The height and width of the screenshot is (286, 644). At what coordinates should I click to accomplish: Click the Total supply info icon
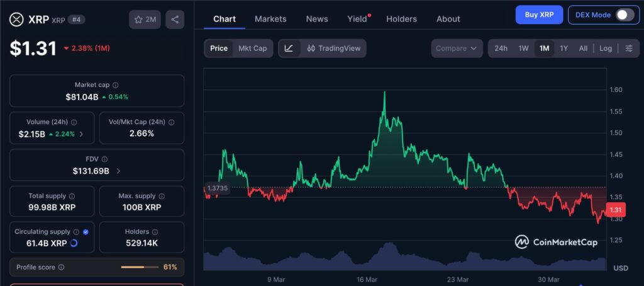click(72, 197)
